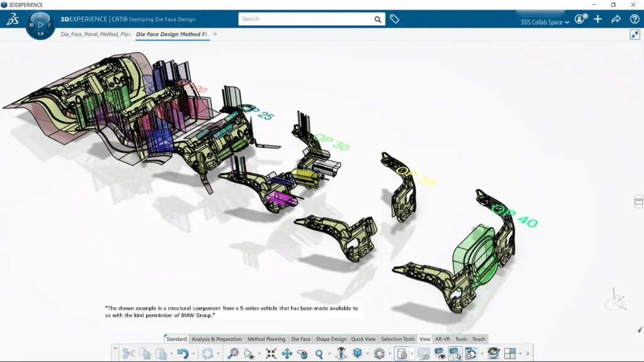The image size is (644, 362).
Task: Click the look-at eye view icon
Action: (249, 353)
